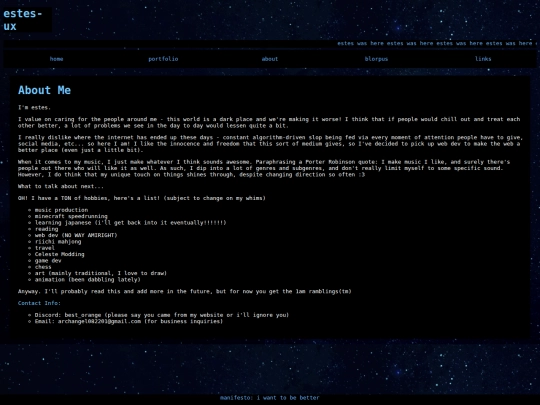Viewport: 540px width, 405px height.
Task: Click the 'estes was here' marquee text
Action: 437,43
